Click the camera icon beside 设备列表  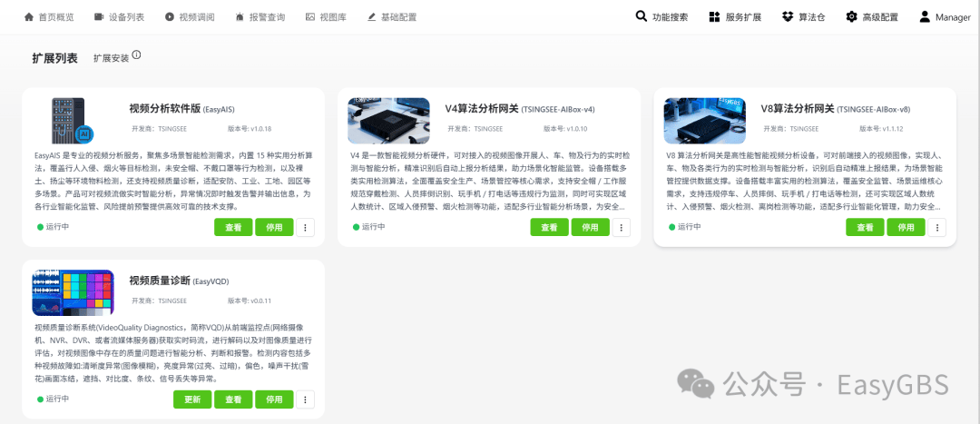[100, 17]
